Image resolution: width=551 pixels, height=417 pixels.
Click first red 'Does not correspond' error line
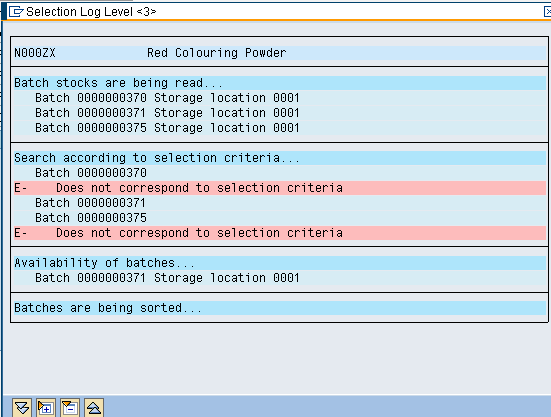pos(280,188)
